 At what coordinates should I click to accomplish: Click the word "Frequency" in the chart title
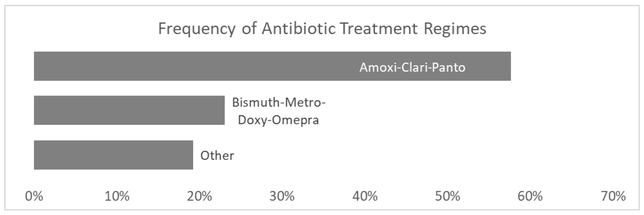tap(197, 29)
